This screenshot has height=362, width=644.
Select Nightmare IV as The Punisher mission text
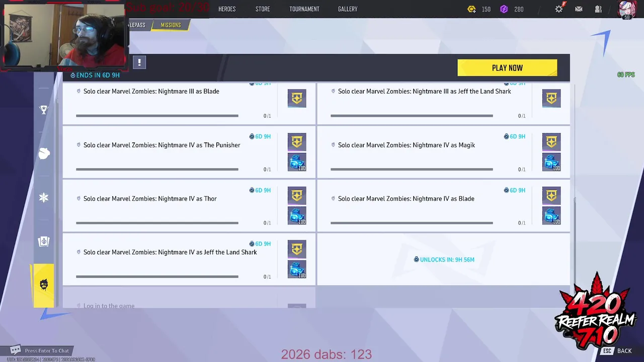point(162,145)
